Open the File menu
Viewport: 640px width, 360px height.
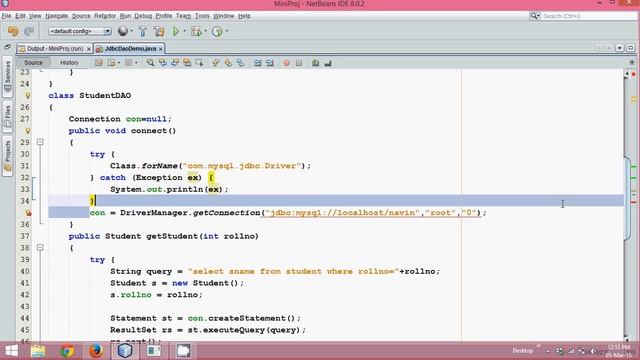[6, 16]
